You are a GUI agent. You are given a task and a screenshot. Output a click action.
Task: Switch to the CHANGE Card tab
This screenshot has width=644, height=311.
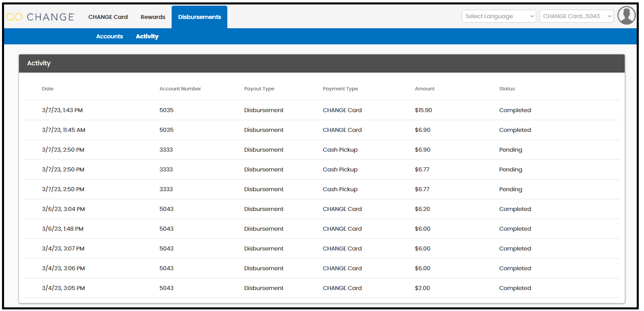108,17
